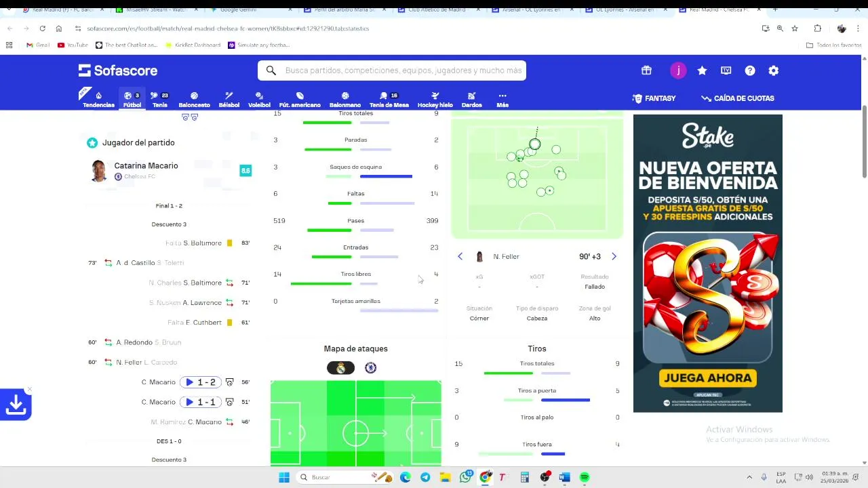Bookmark this page with star
The height and width of the screenshot is (488, 868).
click(x=795, y=28)
